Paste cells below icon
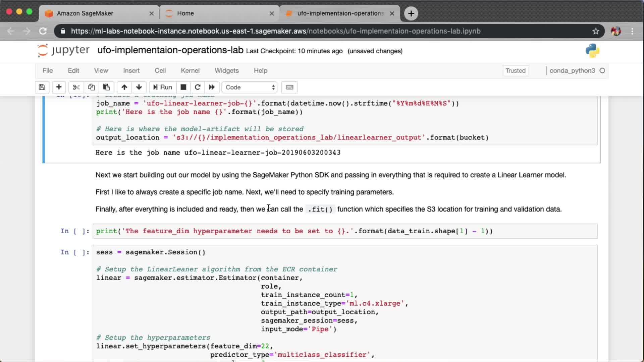 (x=106, y=87)
